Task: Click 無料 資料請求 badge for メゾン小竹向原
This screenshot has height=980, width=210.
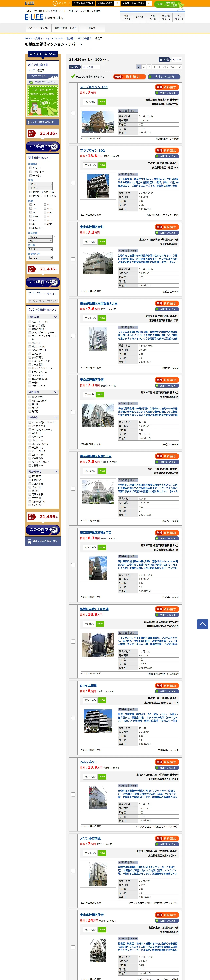Action: (167, 839)
